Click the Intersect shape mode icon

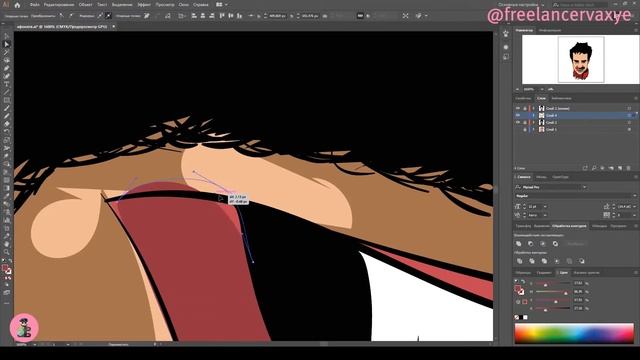pos(543,244)
